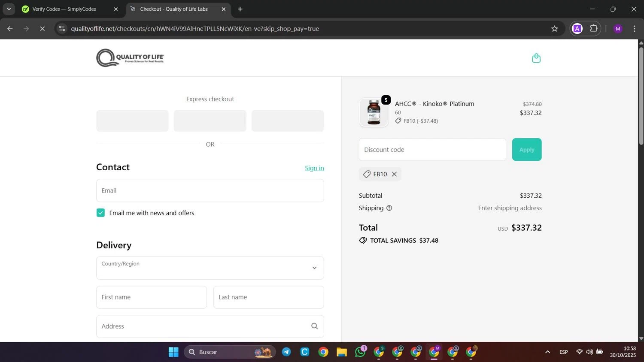Open the shopping bag cart icon
Screen dimensions: 644x362
pyautogui.click(x=536, y=58)
